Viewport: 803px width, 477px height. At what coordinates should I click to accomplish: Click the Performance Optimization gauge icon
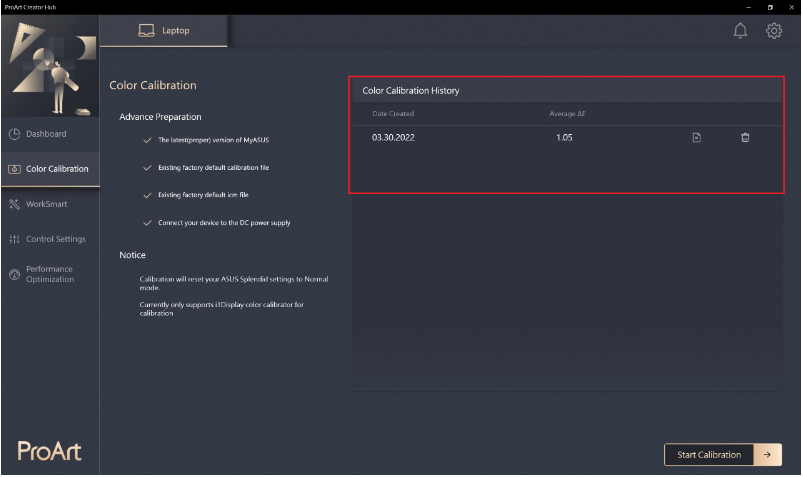coord(14,274)
